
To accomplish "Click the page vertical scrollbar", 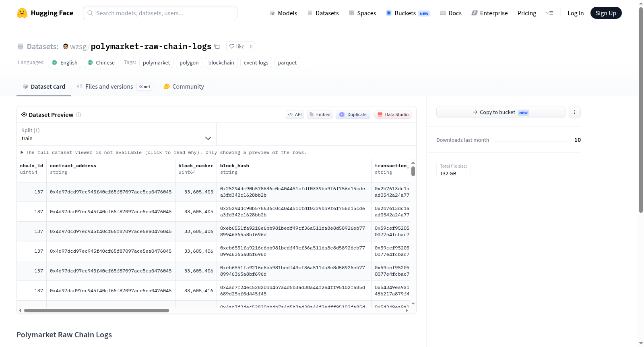I will 641,110.
